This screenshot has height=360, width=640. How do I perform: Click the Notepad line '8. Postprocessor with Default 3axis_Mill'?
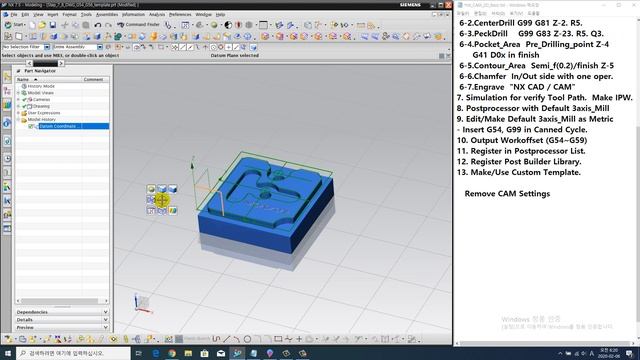tap(533, 109)
